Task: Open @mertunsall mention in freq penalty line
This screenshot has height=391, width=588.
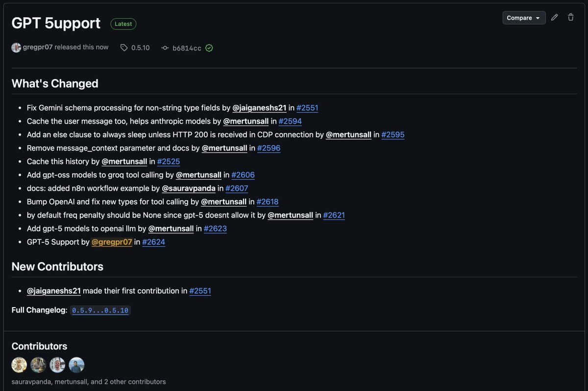Action: point(291,215)
